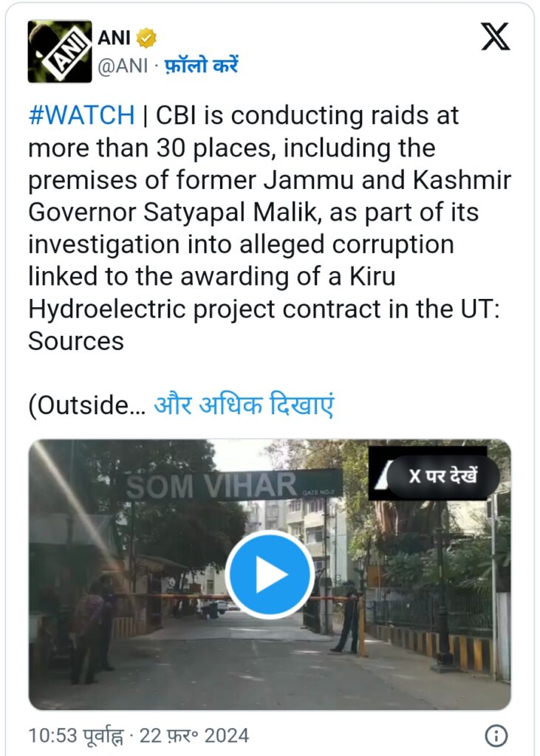
Task: Click the tweet text about the CBI raids
Action: click(270, 228)
